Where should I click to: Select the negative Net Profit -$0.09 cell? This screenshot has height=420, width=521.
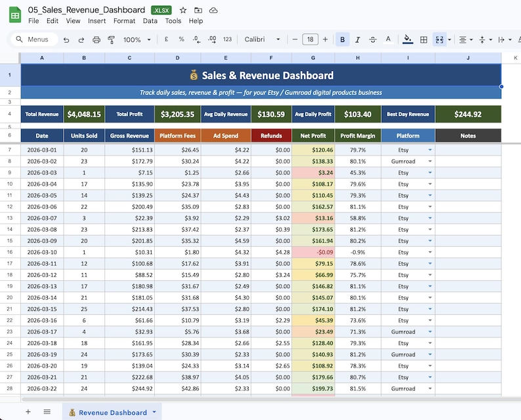pyautogui.click(x=314, y=252)
